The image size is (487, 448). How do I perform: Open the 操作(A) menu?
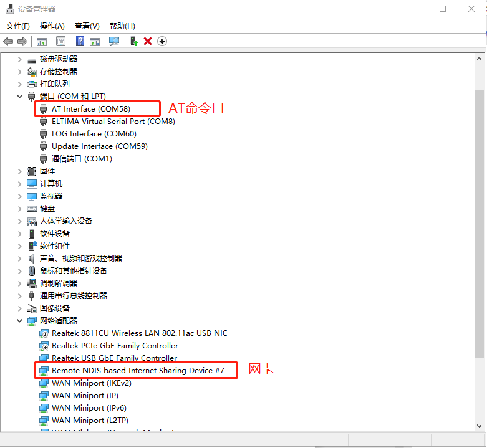(52, 26)
